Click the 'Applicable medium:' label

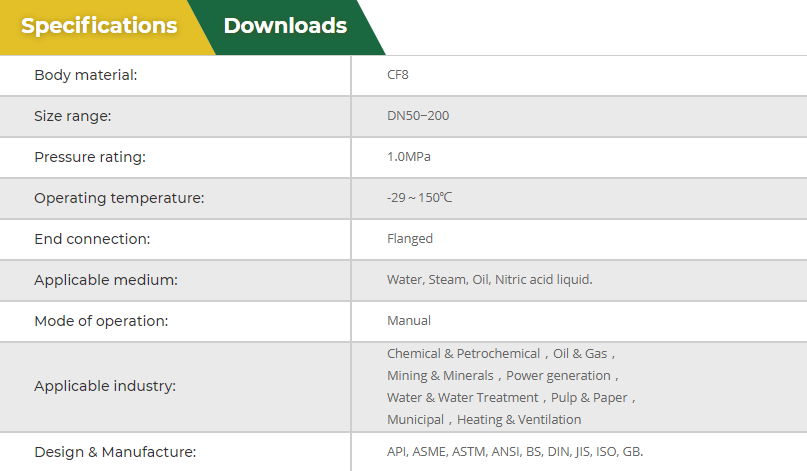106,280
